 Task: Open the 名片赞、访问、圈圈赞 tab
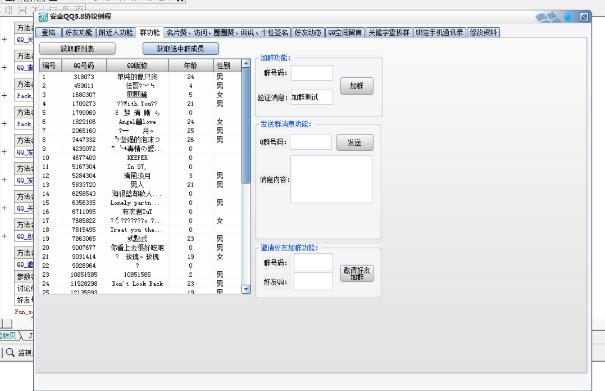[x=227, y=32]
